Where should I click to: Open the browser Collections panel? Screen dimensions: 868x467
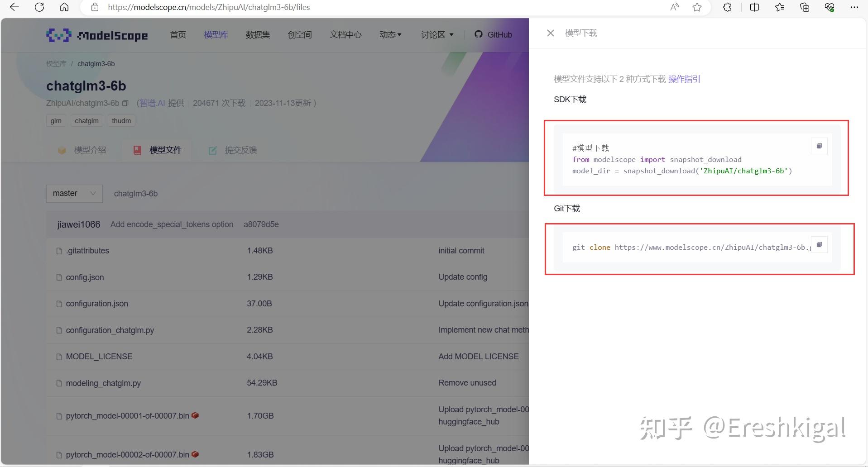tap(805, 7)
